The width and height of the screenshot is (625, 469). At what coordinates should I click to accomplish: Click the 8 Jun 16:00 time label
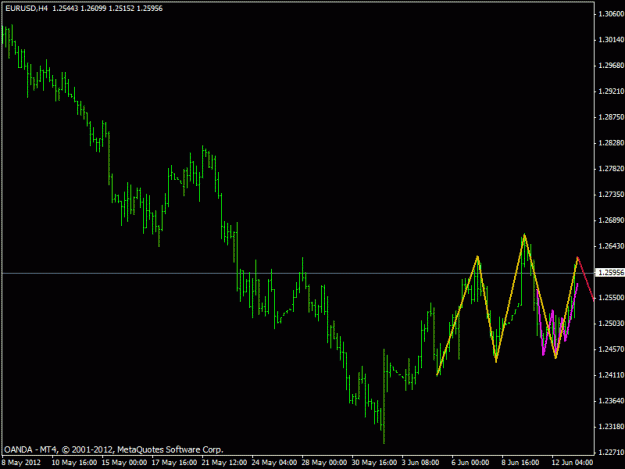[520, 462]
